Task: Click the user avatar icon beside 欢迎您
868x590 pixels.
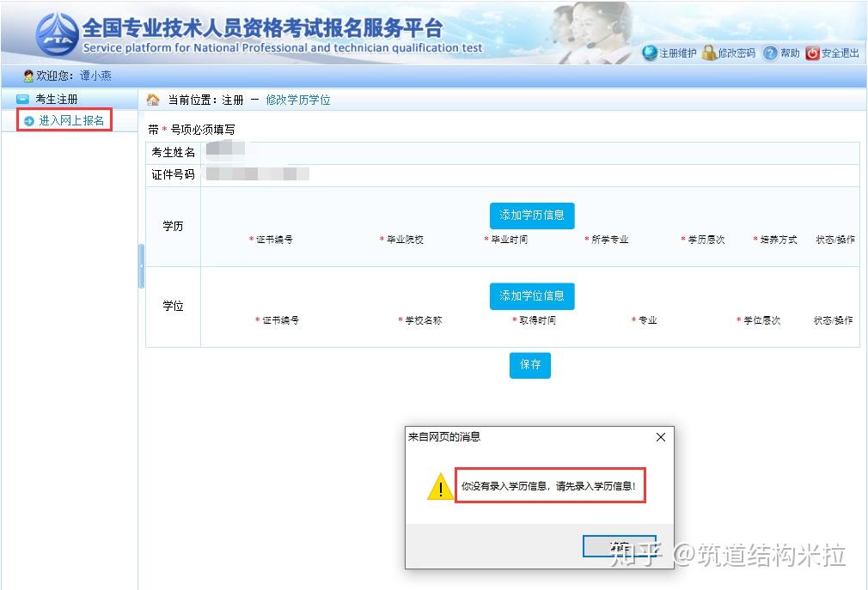Action: click(x=28, y=76)
